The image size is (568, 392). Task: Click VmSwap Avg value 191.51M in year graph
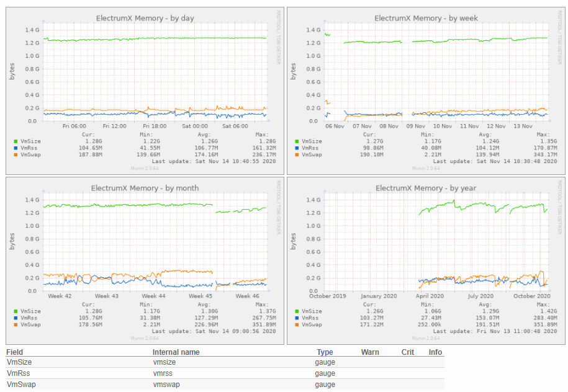pyautogui.click(x=487, y=324)
